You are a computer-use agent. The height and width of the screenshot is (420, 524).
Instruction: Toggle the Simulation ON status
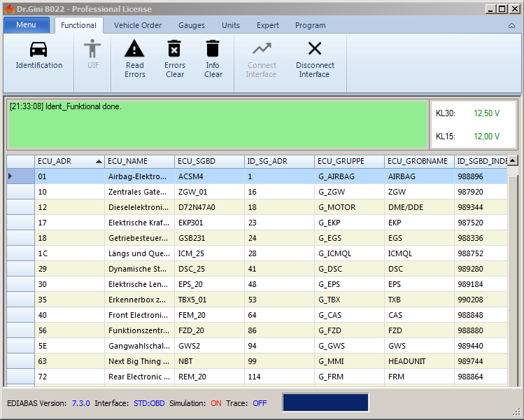pos(215,403)
